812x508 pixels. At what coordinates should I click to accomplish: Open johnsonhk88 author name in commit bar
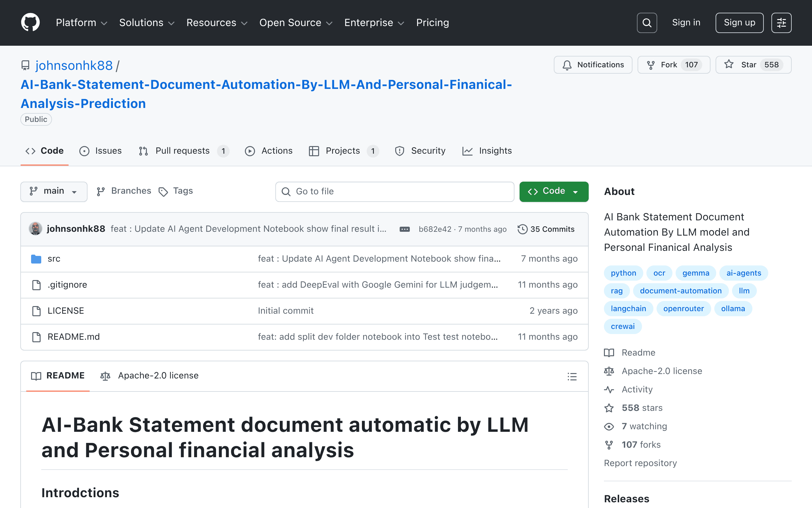76,229
